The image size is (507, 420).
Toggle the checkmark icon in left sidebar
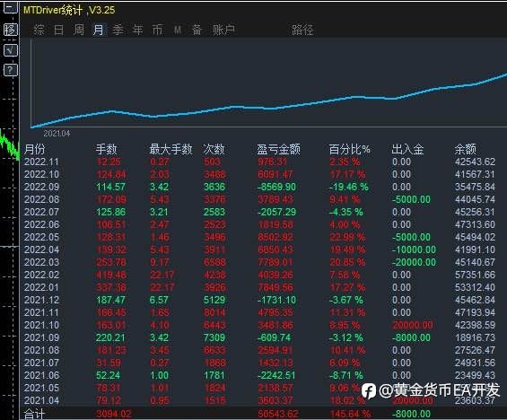[x=10, y=50]
